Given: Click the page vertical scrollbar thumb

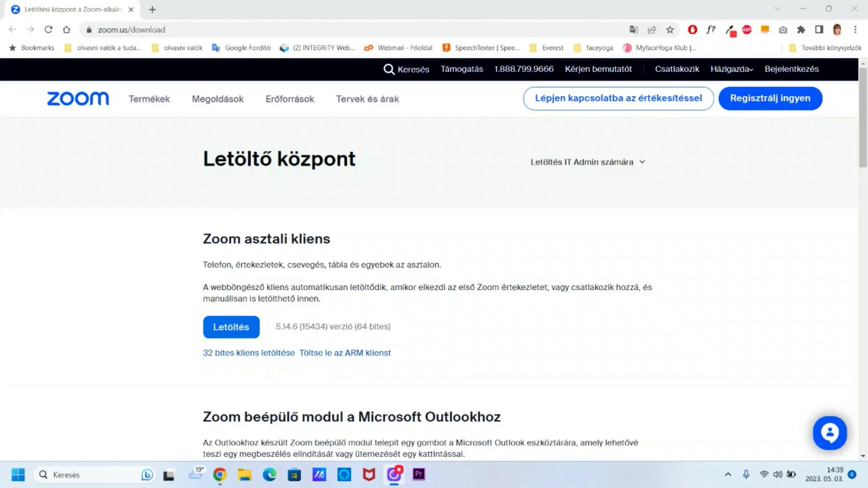Looking at the screenshot, I should coord(863,117).
